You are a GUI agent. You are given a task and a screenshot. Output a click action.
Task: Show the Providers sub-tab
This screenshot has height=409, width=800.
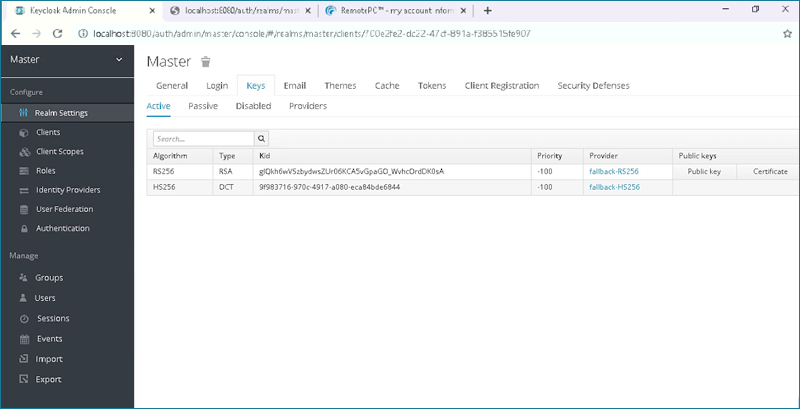(307, 106)
